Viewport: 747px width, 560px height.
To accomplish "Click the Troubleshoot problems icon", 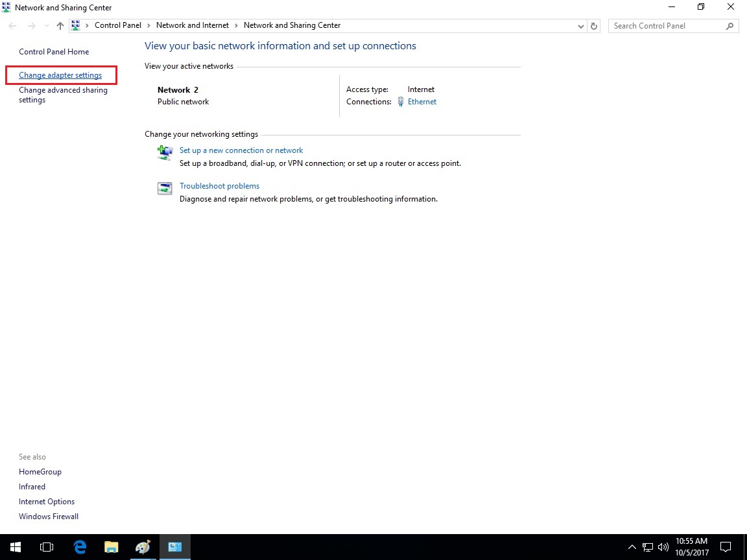I will pyautogui.click(x=165, y=188).
